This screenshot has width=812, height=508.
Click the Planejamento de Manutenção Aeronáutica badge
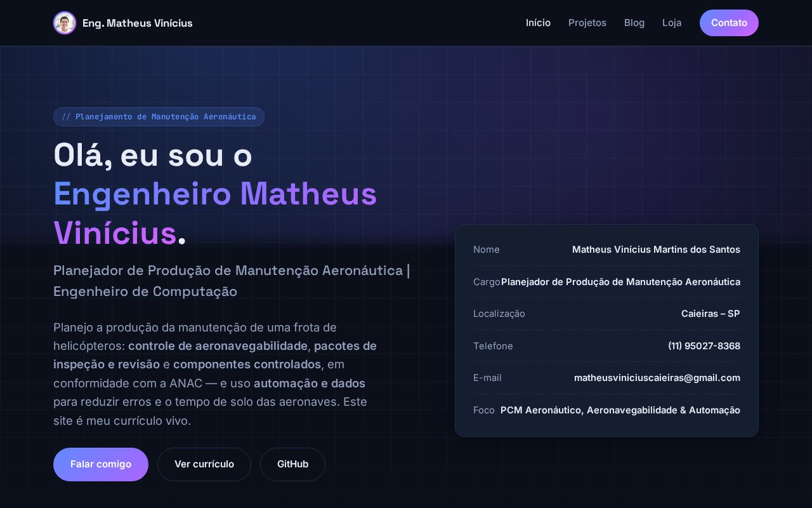click(159, 117)
